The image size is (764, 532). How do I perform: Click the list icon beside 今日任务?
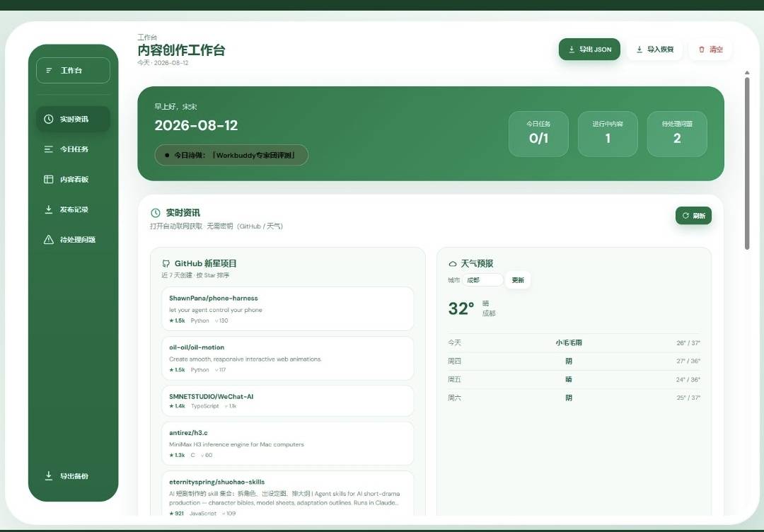[x=49, y=149]
